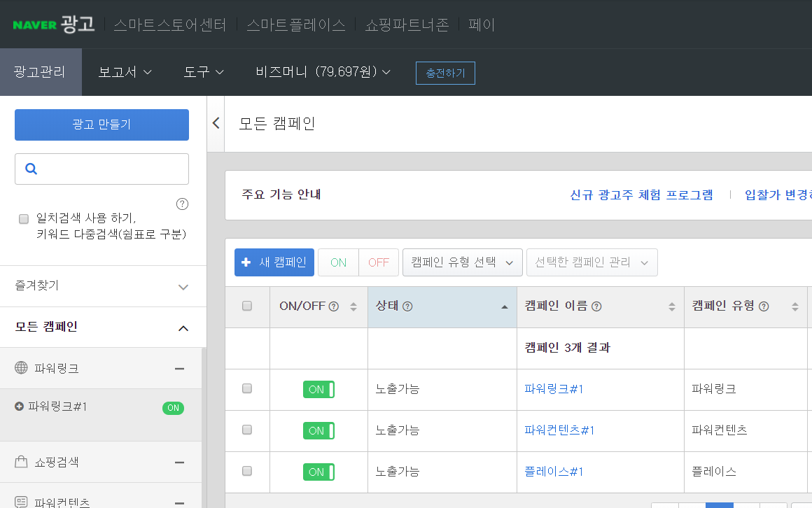The height and width of the screenshot is (508, 812).
Task: Click 광고 만들기 button
Action: point(101,125)
